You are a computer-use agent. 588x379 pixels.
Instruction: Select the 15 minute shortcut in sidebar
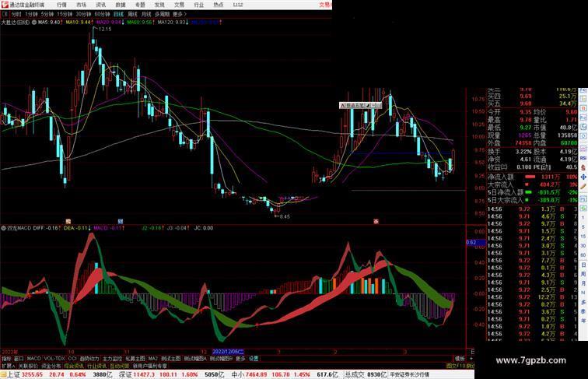pyautogui.click(x=583, y=237)
